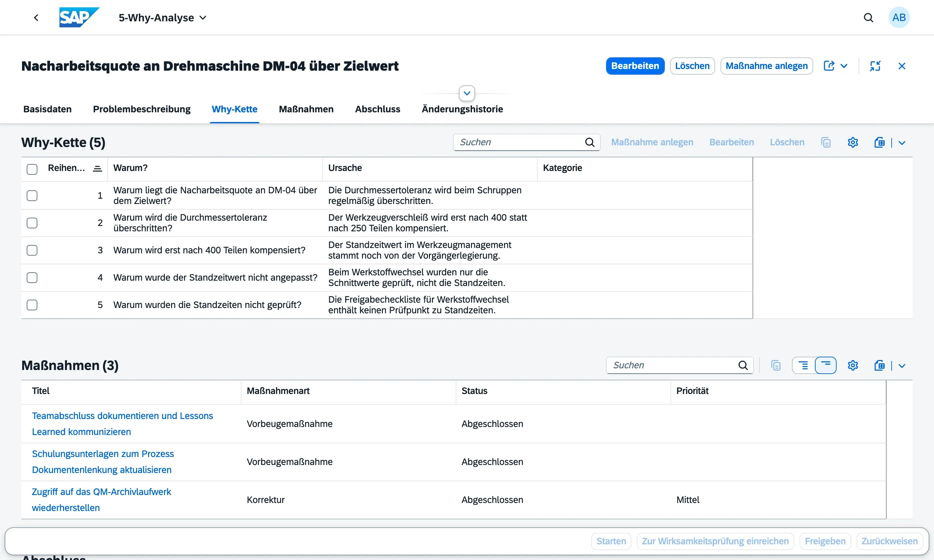The height and width of the screenshot is (560, 934).
Task: Check row 3 about 400 Teilen
Action: point(32,250)
